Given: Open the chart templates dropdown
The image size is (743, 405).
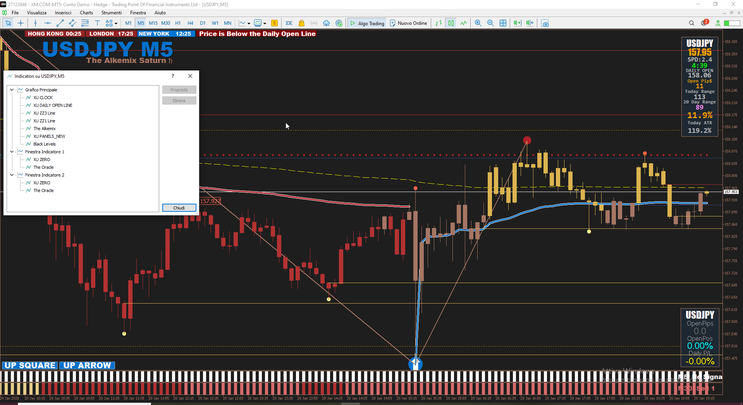Looking at the screenshot, I should pyautogui.click(x=260, y=23).
